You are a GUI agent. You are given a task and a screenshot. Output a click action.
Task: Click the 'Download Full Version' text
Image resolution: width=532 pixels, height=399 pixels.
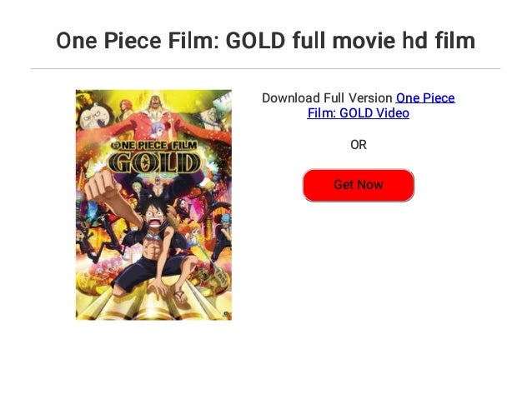327,98
